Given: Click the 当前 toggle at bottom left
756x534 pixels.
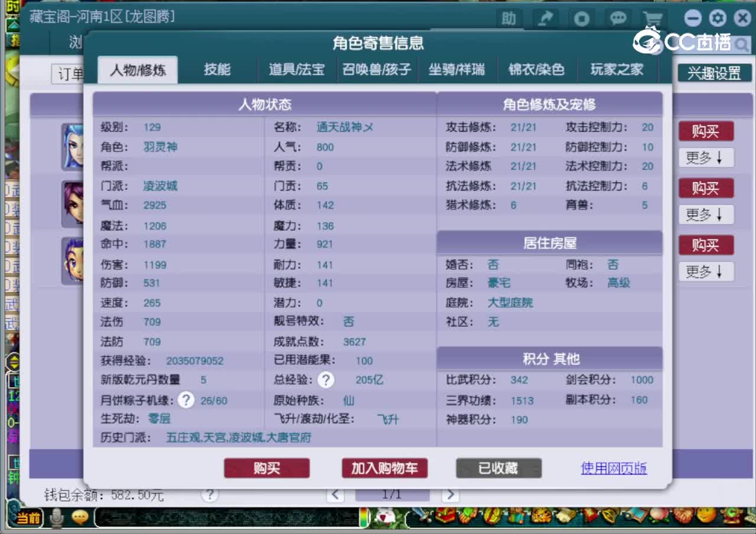Looking at the screenshot, I should pyautogui.click(x=29, y=516).
